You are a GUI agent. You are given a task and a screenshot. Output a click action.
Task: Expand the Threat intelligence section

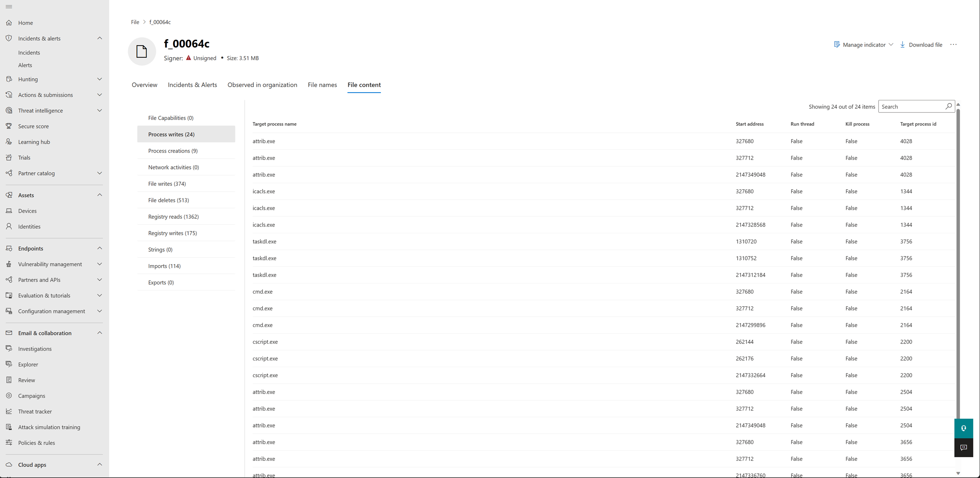click(x=100, y=111)
